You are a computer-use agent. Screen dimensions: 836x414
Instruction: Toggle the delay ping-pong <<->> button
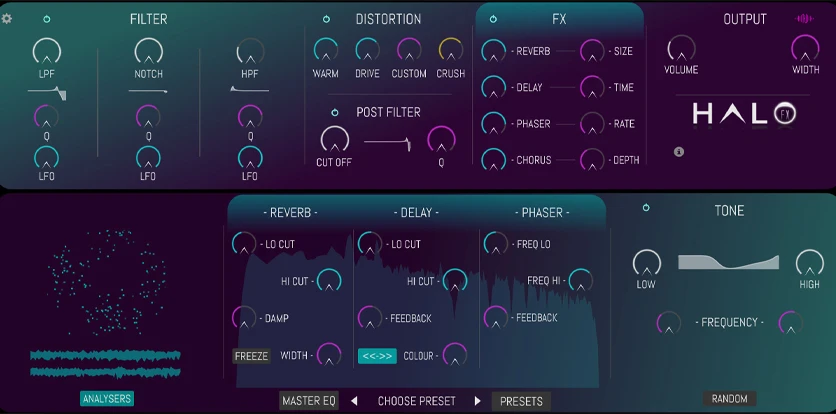pyautogui.click(x=377, y=356)
